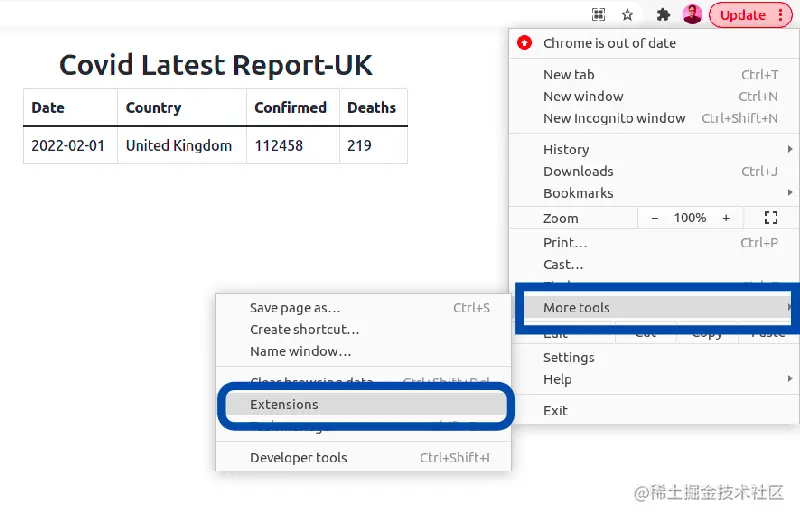Click the QR code icon in address bar

click(598, 15)
